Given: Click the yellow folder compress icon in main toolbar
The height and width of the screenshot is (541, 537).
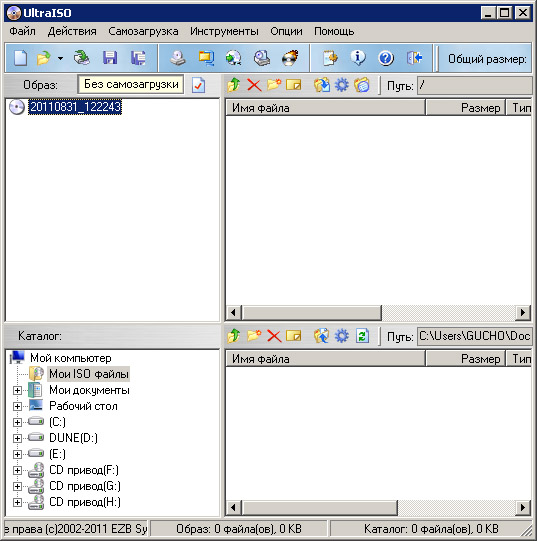Looking at the screenshot, I should click(206, 58).
